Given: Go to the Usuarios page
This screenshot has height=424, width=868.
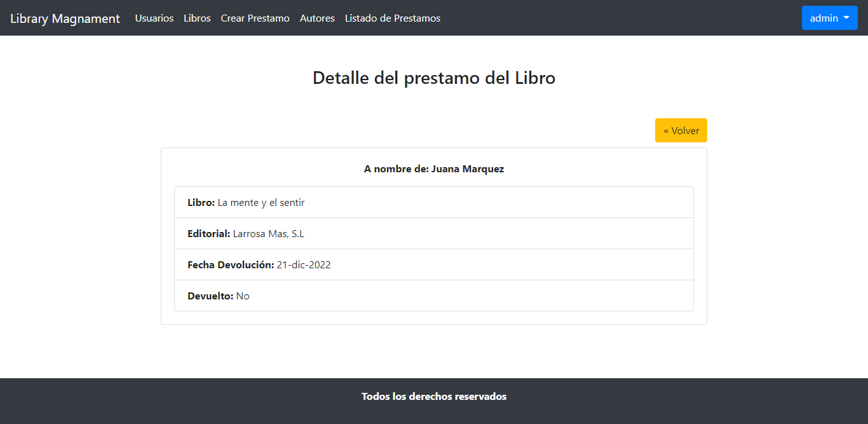Looking at the screenshot, I should 154,18.
